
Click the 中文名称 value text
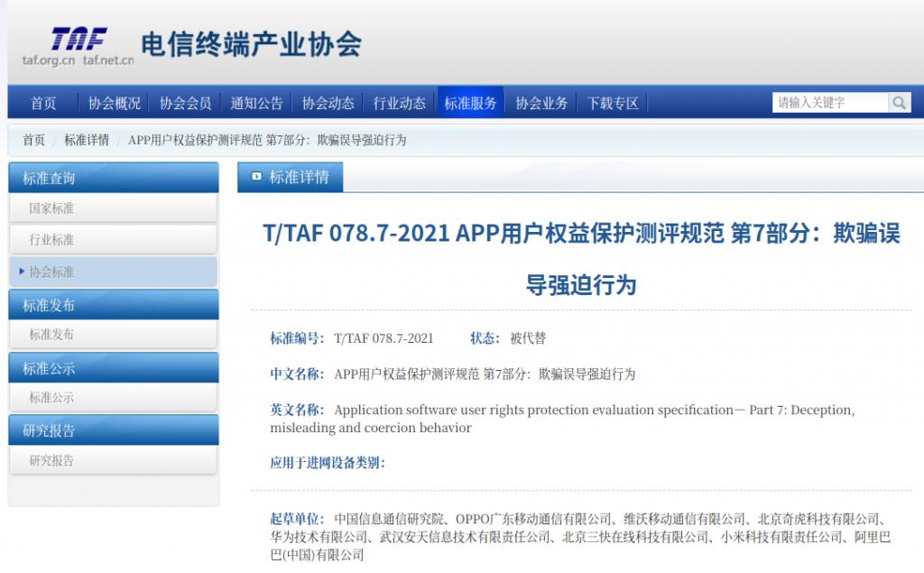point(485,374)
